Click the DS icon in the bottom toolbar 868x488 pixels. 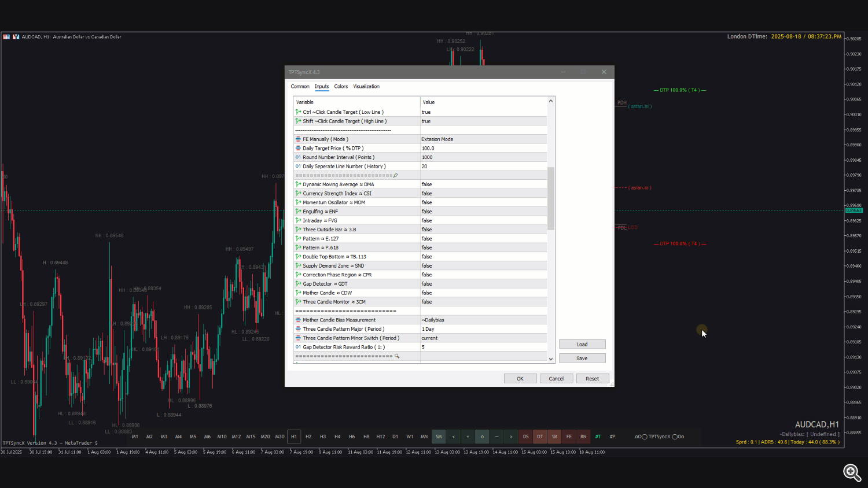point(525,437)
